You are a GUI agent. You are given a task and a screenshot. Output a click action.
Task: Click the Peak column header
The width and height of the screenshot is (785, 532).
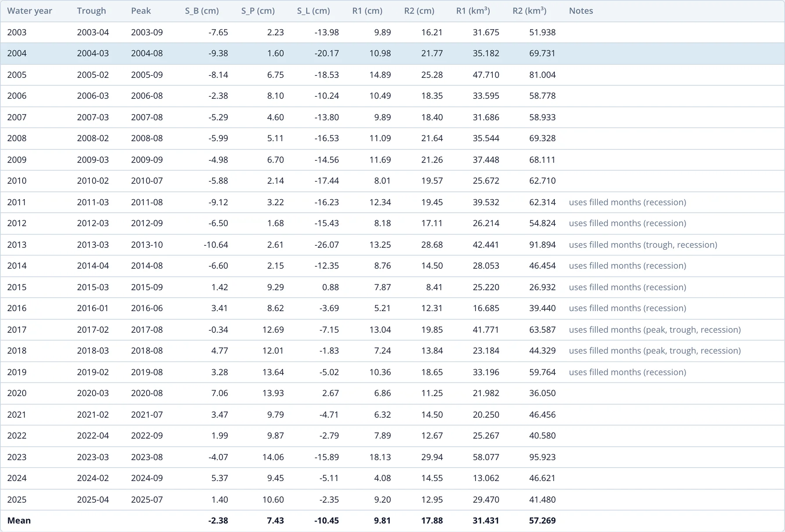click(141, 11)
